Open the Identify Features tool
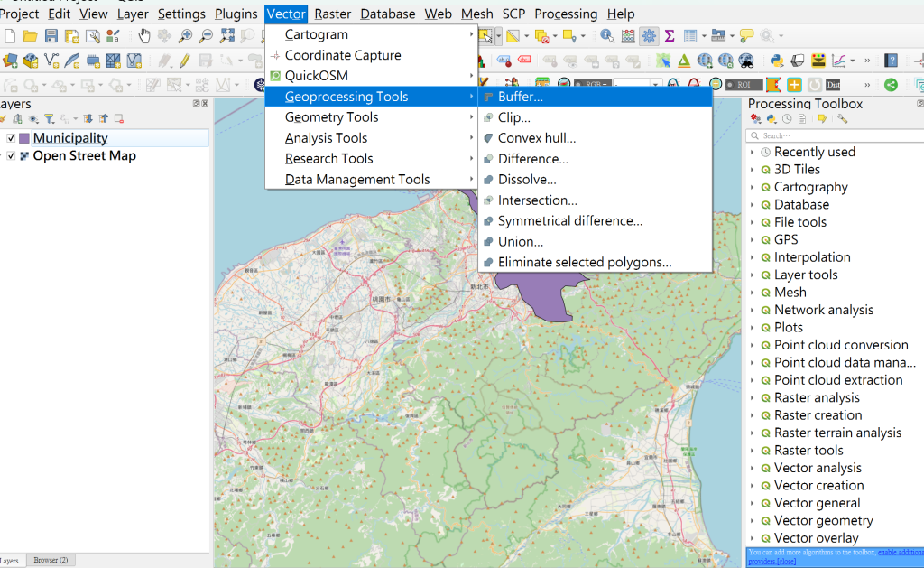924x568 pixels. pos(607,36)
